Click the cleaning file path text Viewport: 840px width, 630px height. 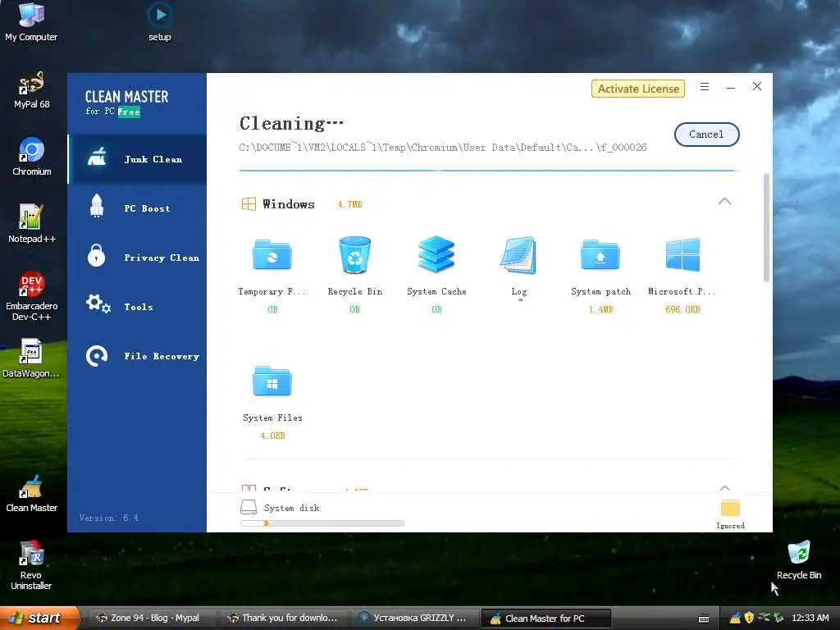[x=442, y=148]
